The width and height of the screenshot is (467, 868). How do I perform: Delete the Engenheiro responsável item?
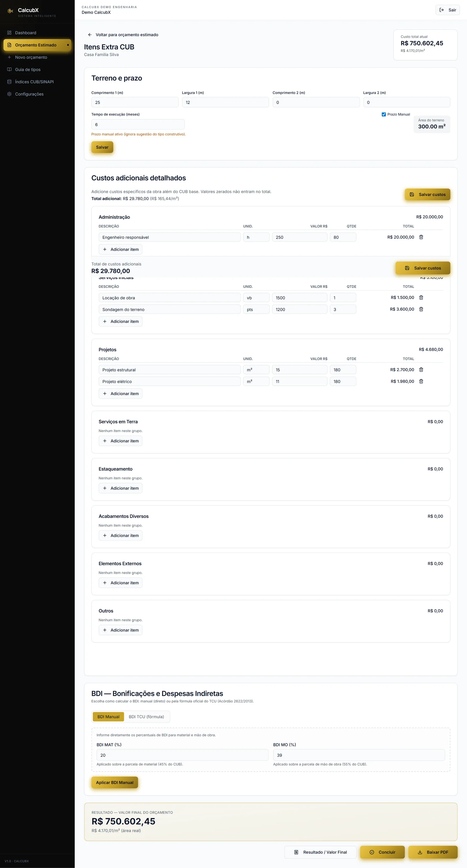(x=421, y=237)
